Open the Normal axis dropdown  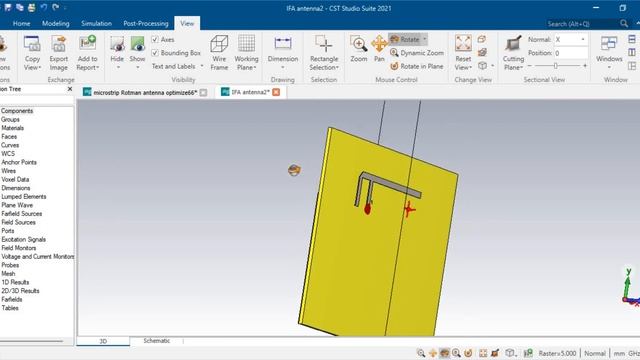pos(583,40)
